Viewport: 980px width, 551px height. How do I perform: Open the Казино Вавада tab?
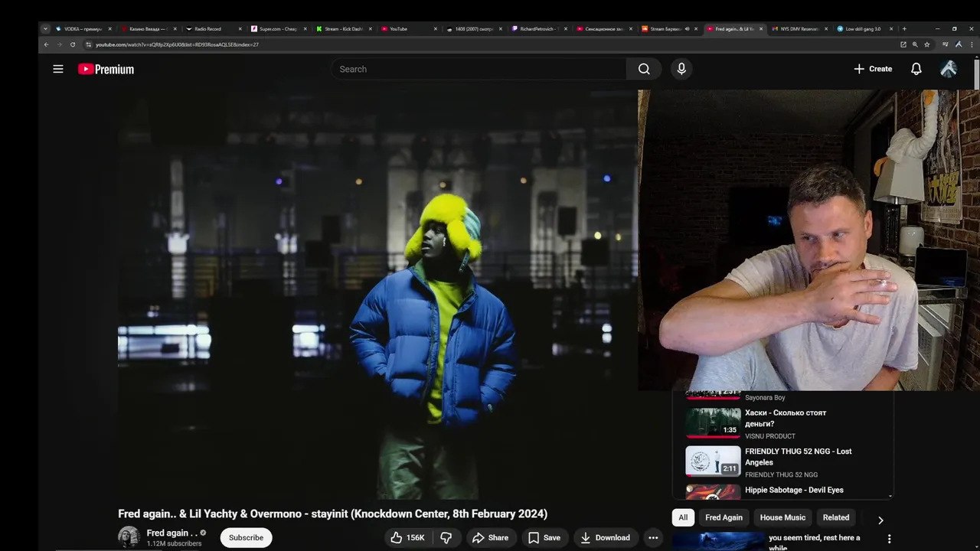coord(148,28)
